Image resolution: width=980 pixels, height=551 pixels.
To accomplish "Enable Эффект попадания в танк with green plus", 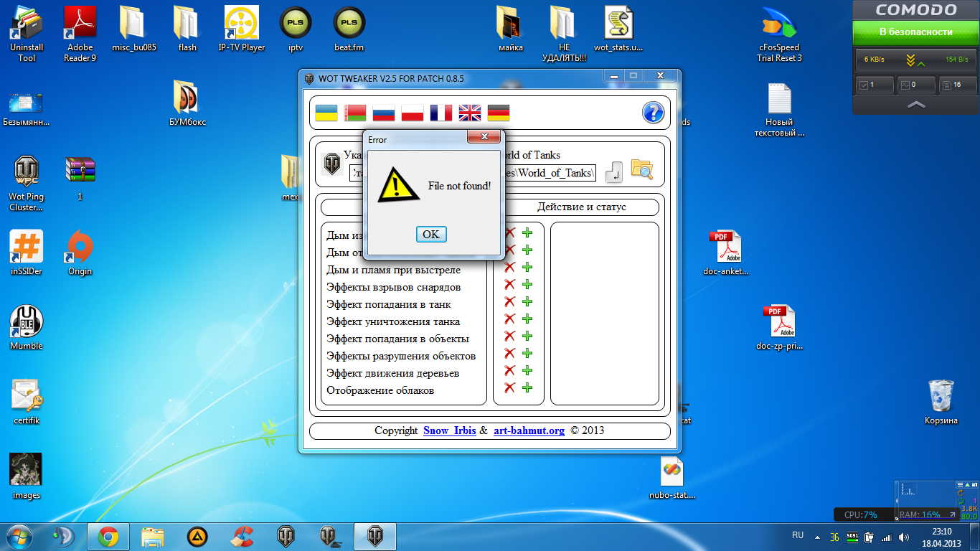I will pyautogui.click(x=527, y=301).
